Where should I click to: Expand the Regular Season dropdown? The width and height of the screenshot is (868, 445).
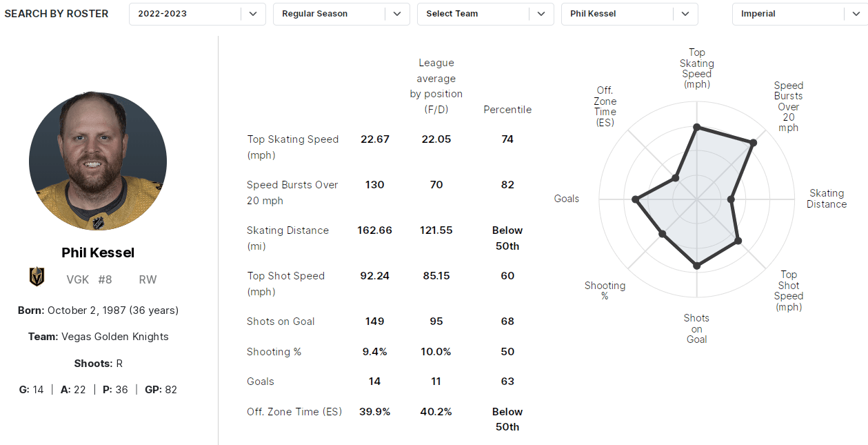pyautogui.click(x=330, y=14)
